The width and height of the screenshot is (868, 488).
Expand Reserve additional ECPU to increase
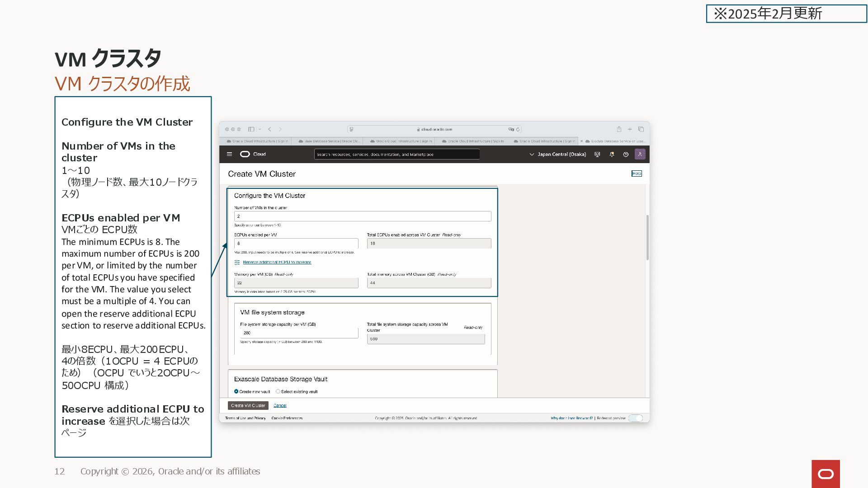(x=277, y=262)
